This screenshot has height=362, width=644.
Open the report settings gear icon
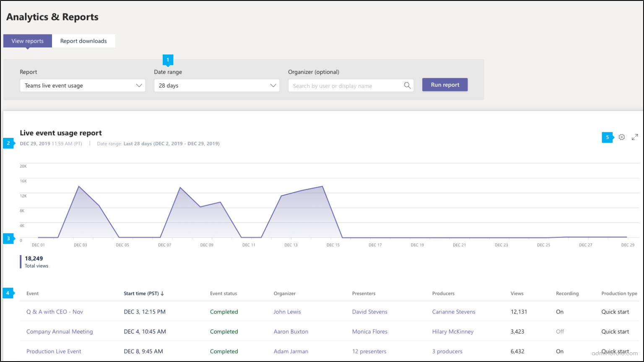pos(622,137)
